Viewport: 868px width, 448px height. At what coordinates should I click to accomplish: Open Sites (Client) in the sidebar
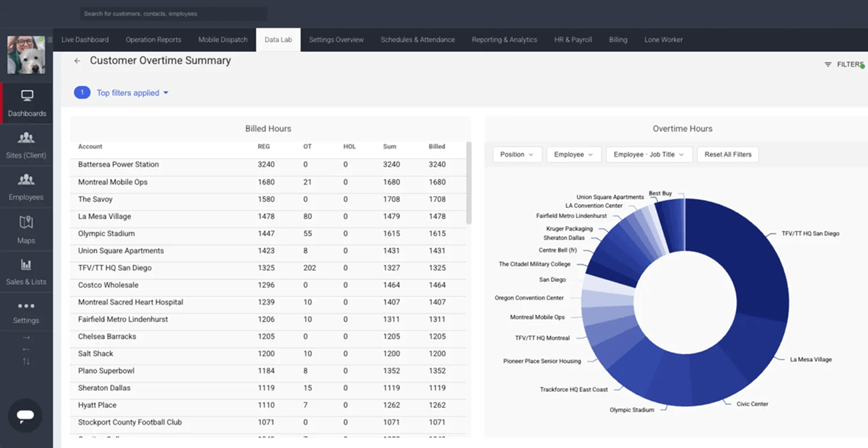[x=26, y=138]
